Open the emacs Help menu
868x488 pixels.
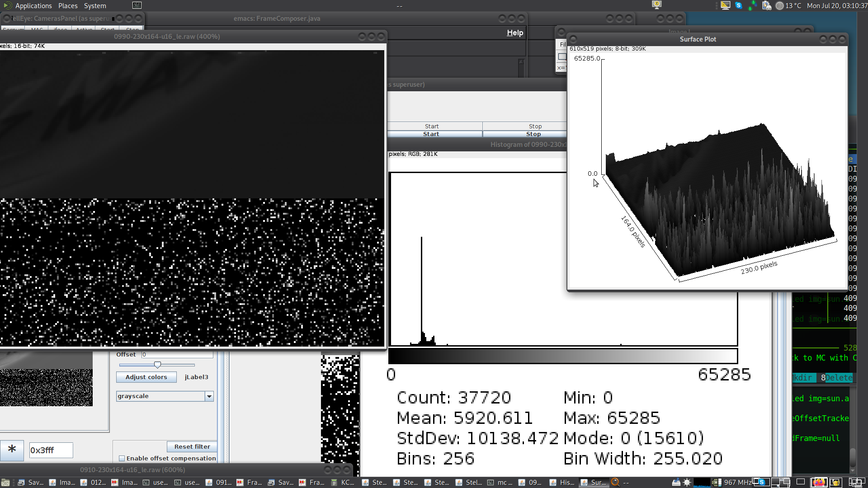pyautogui.click(x=514, y=33)
